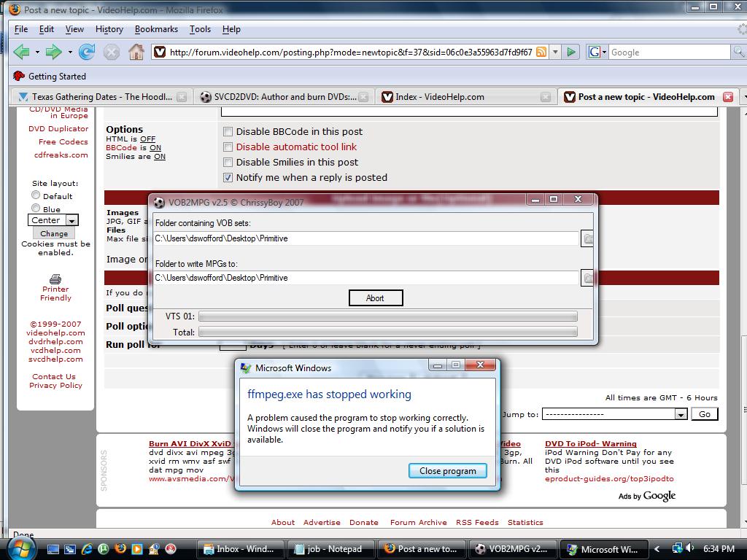Browse for folder to write MPGs to
747x560 pixels.
click(x=588, y=278)
